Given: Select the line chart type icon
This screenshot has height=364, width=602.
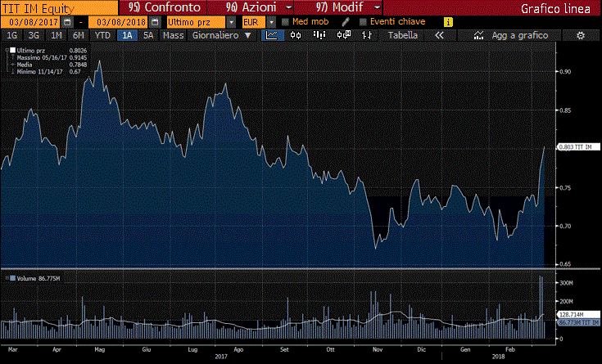Looking at the screenshot, I should coord(272,35).
